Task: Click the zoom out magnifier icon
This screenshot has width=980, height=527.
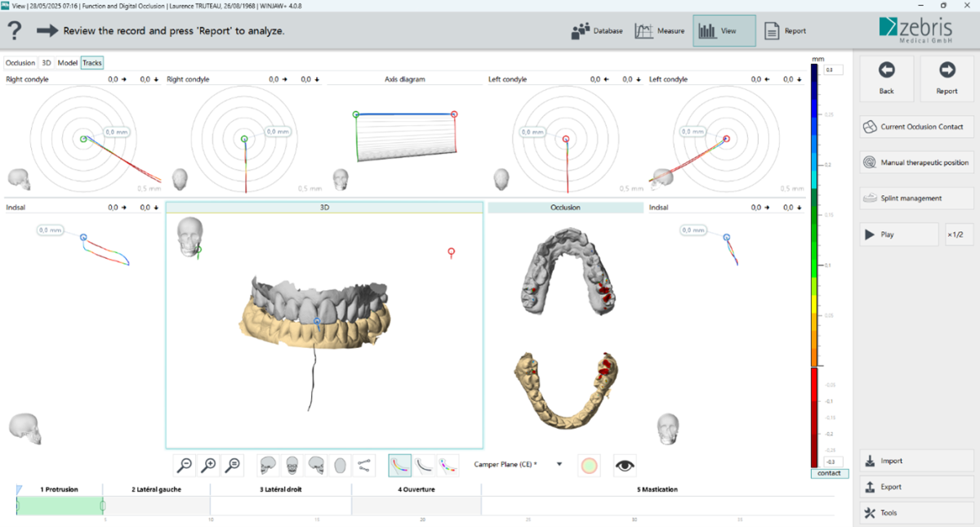Action: tap(185, 465)
